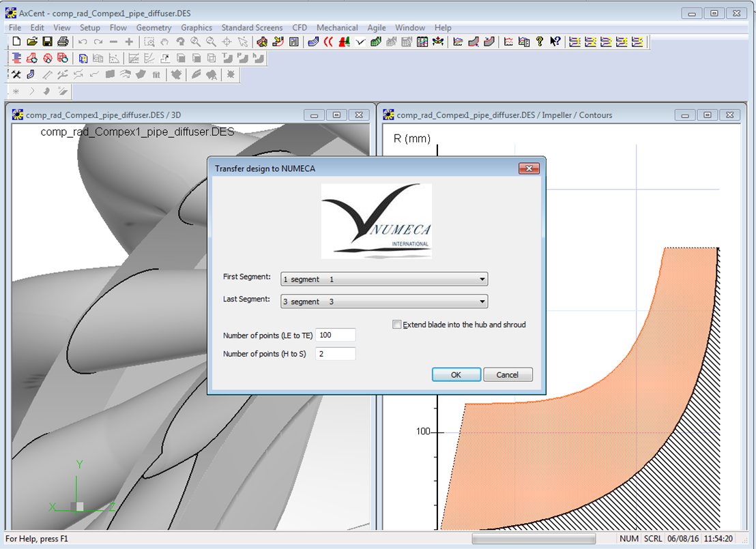The image size is (756, 549).
Task: Click the yellow question mark Help icon
Action: (540, 42)
